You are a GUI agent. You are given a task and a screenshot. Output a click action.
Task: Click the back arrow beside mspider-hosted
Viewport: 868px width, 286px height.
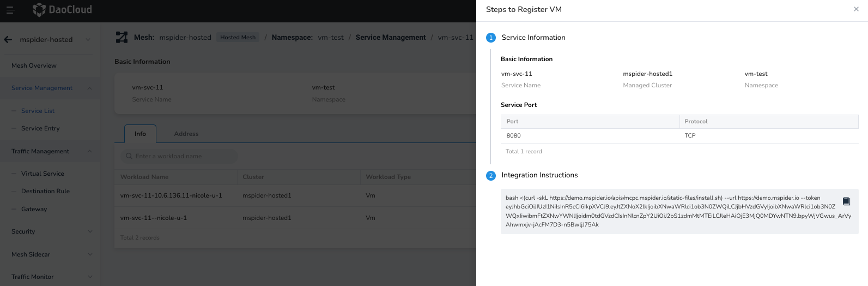click(8, 39)
